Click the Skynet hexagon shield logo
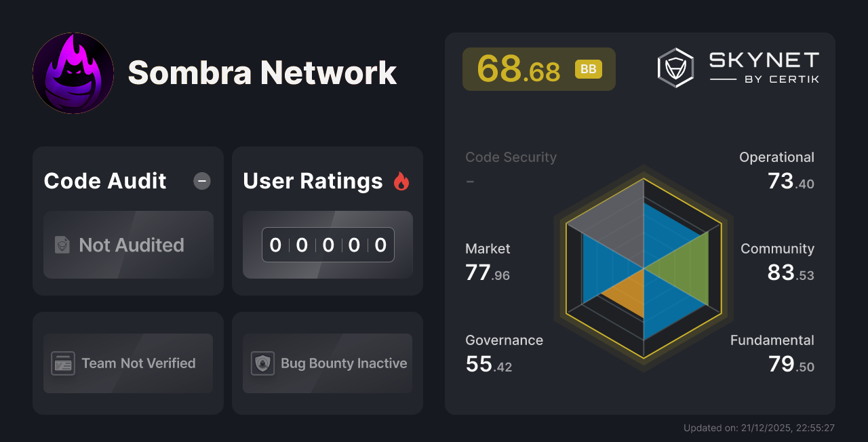868x442 pixels. pos(675,67)
